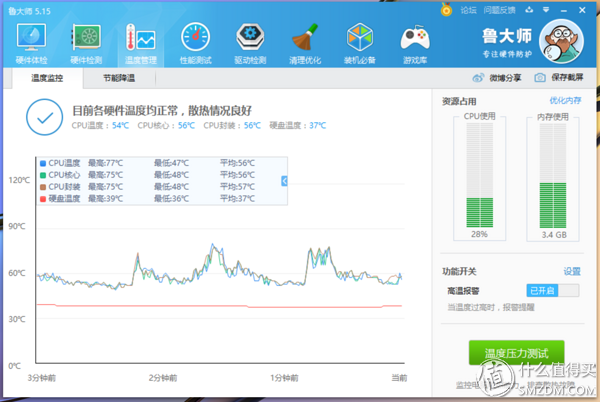Click the blue checkmark status circle
Image resolution: width=600 pixels, height=402 pixels.
[x=45, y=117]
